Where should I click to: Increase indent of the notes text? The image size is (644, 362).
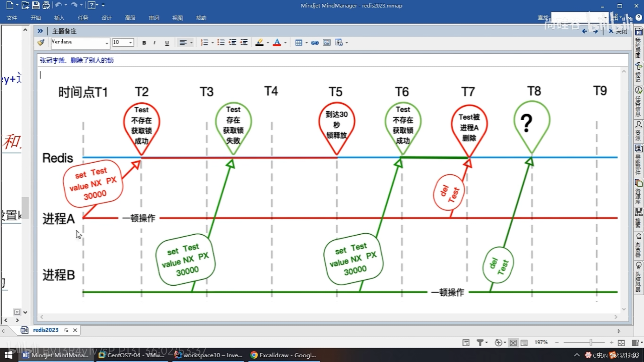click(244, 43)
